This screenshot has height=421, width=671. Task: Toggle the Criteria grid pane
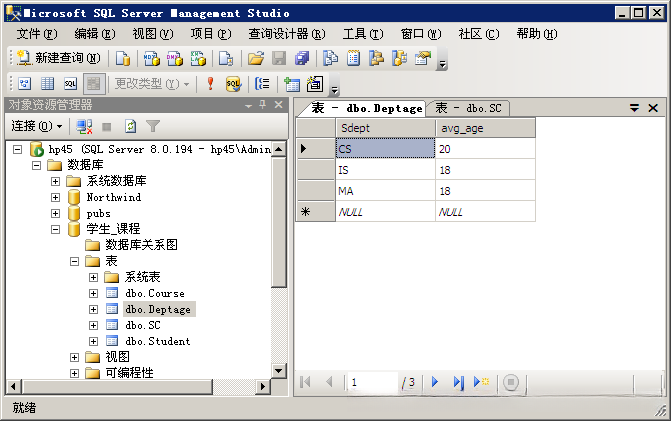(48, 84)
